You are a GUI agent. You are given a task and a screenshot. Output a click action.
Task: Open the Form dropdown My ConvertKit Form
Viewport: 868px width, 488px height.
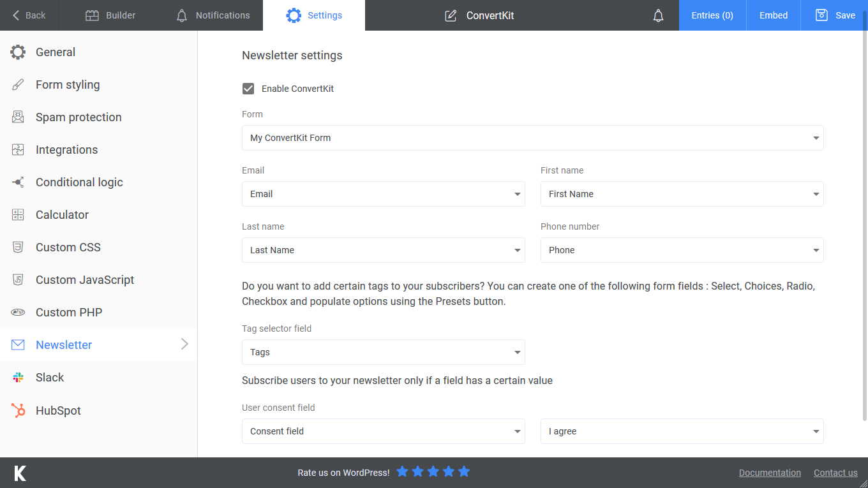coord(533,138)
